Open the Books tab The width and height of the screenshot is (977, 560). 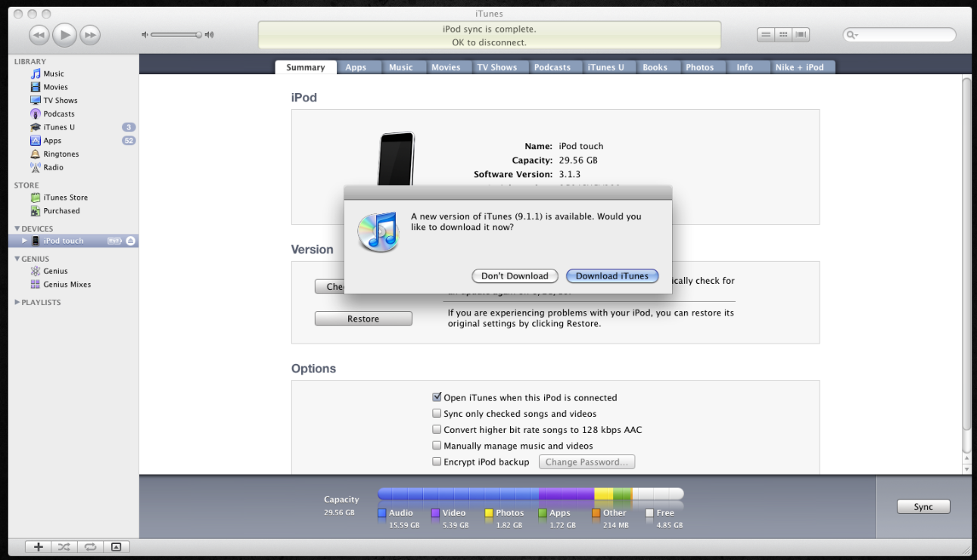tap(655, 67)
